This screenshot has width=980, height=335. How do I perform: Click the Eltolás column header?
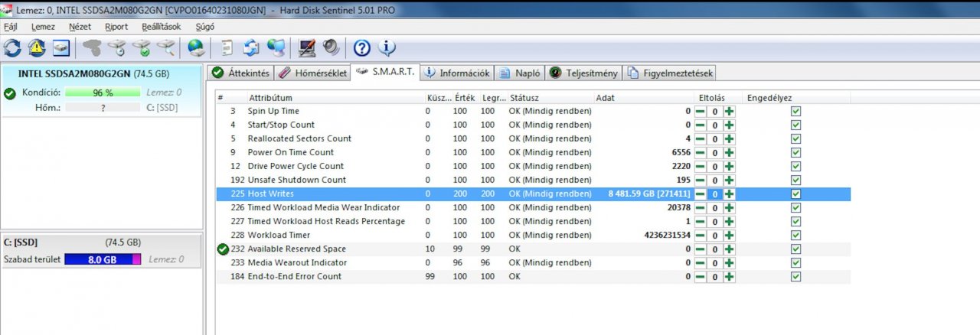point(717,98)
